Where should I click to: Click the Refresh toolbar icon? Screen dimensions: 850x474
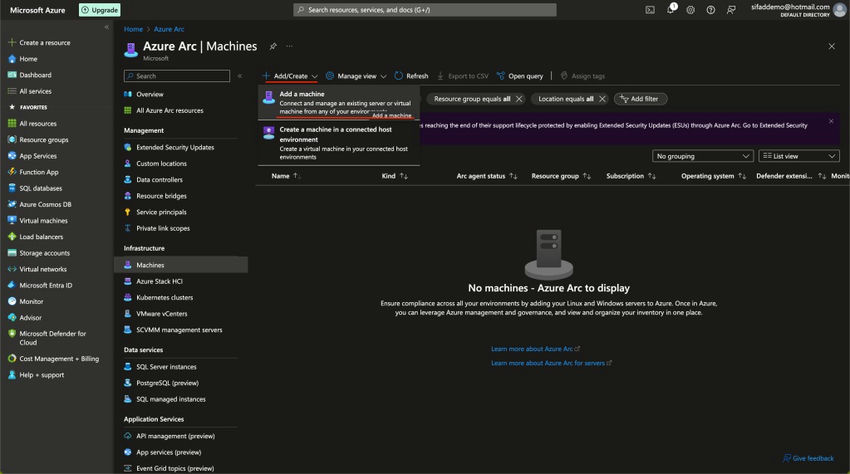[411, 76]
